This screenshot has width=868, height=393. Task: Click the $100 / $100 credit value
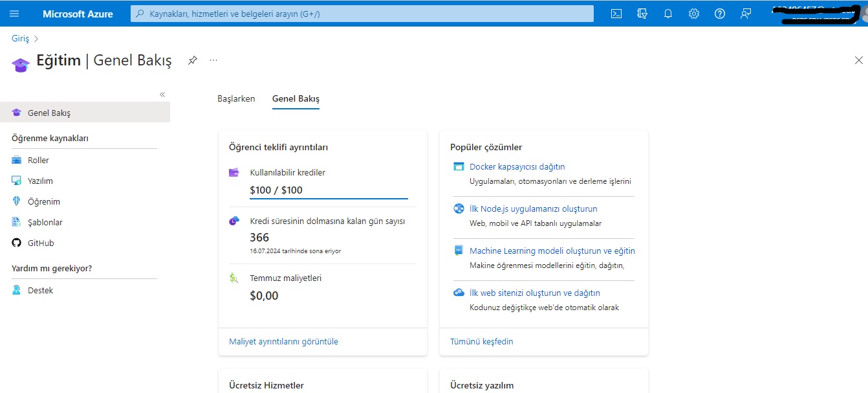coord(276,190)
